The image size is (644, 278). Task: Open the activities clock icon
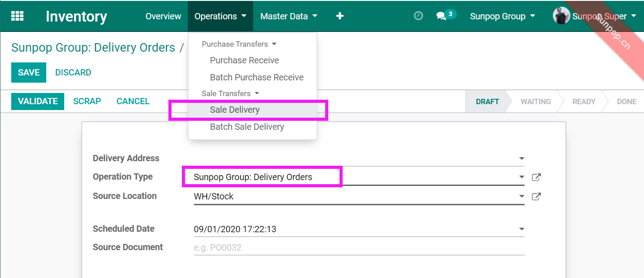[418, 16]
